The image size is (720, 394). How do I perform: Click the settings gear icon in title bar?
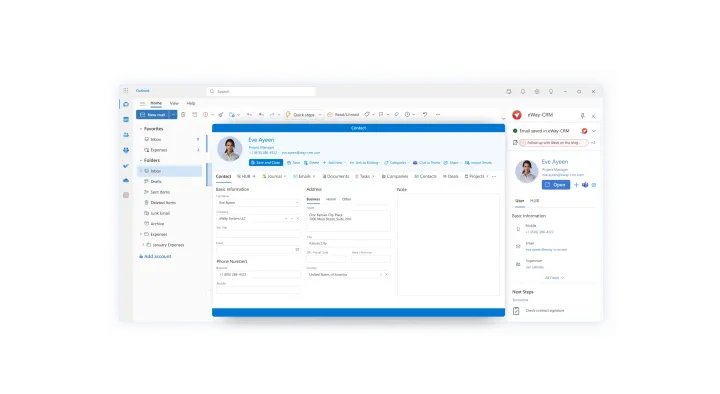point(537,91)
